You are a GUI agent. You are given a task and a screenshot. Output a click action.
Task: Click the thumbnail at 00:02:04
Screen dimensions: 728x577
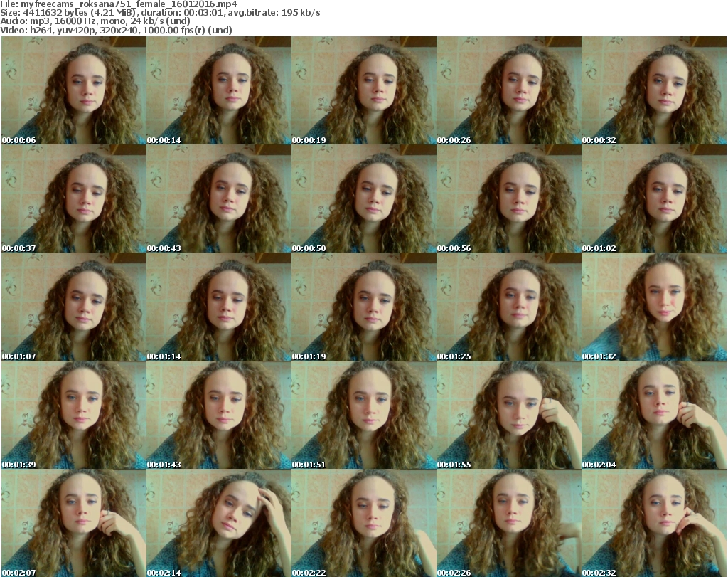pyautogui.click(x=654, y=415)
